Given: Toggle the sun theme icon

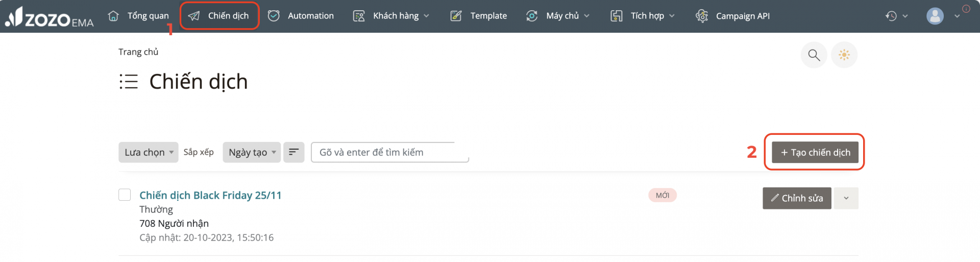Looking at the screenshot, I should coord(844,55).
